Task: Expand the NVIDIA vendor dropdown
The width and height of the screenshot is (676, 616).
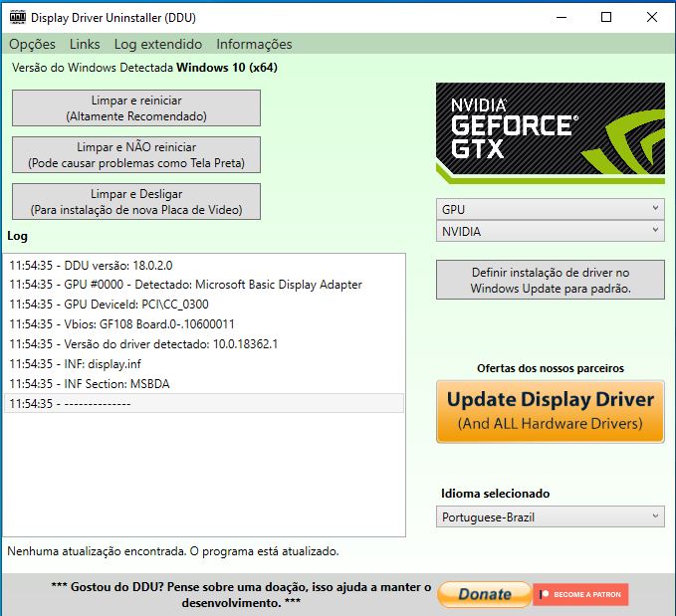Action: click(551, 232)
